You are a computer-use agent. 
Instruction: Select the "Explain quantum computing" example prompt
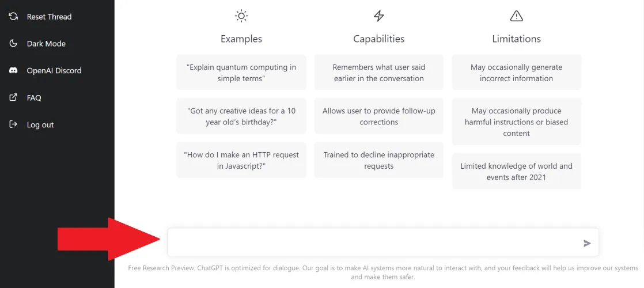[241, 73]
